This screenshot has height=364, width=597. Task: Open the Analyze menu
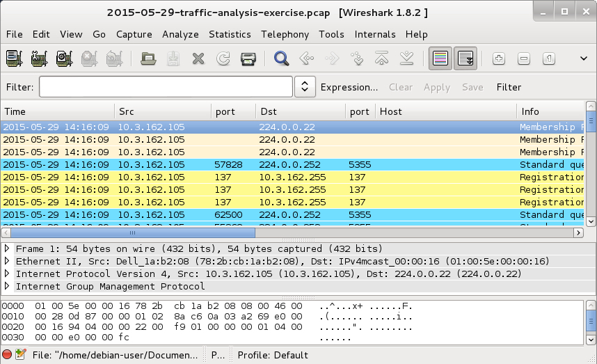[180, 34]
